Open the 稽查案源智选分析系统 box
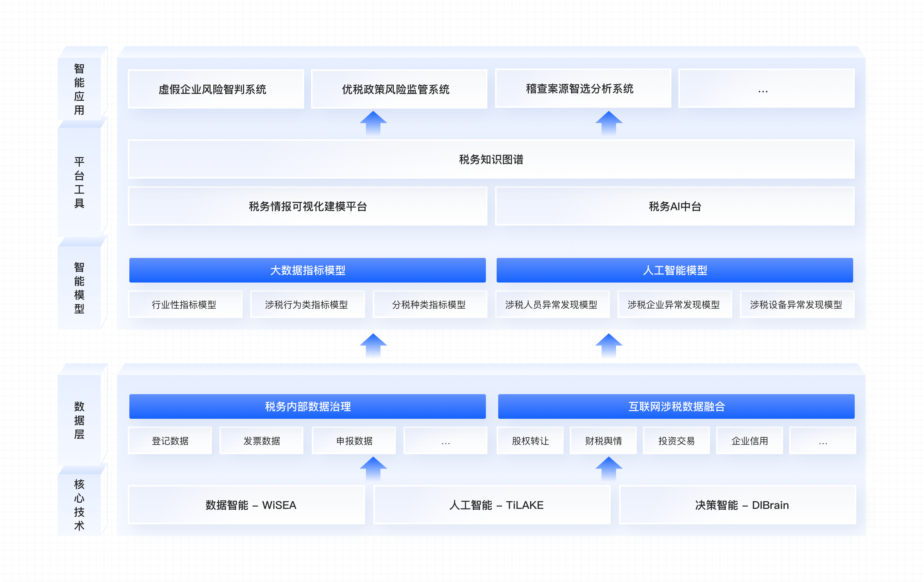 [x=583, y=88]
